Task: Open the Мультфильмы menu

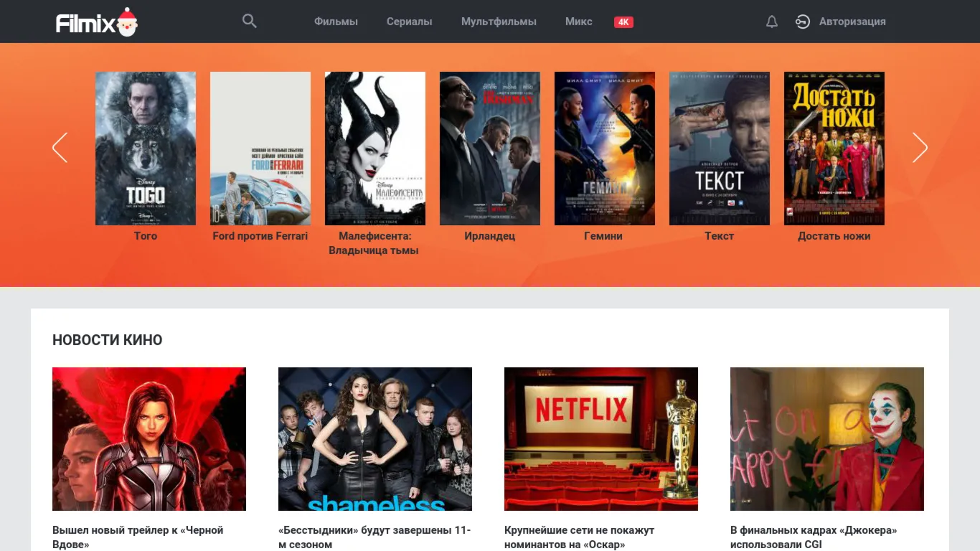Action: (x=499, y=22)
